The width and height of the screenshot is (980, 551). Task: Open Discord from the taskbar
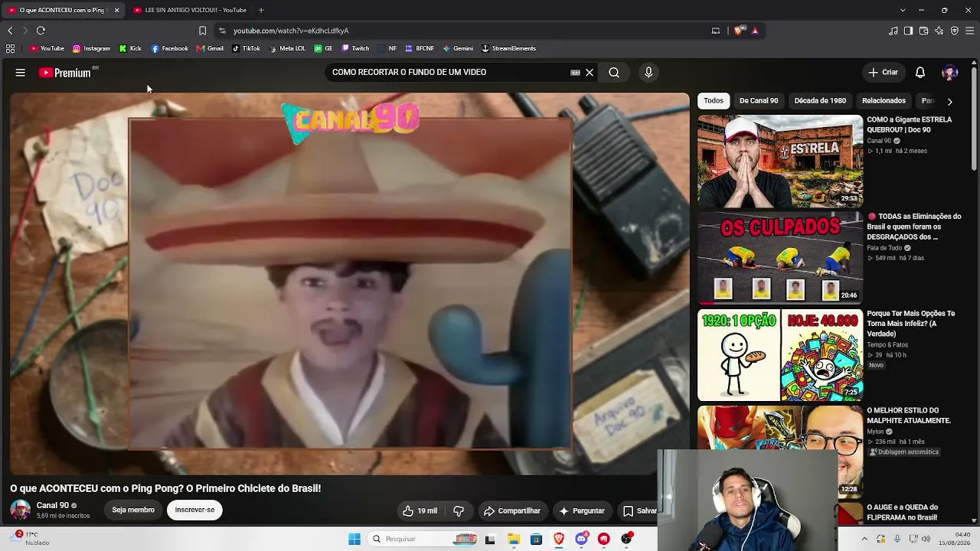tap(581, 539)
